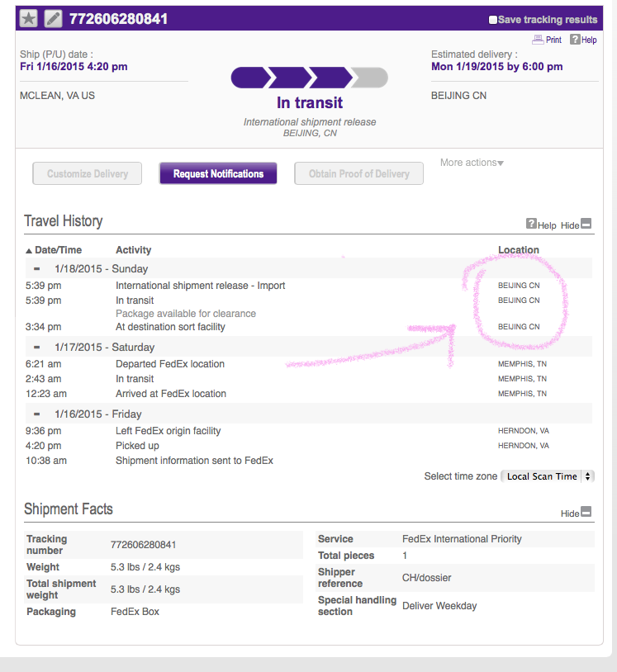Click Travel History Help question icon
Screen dimensions: 617x672
(531, 223)
